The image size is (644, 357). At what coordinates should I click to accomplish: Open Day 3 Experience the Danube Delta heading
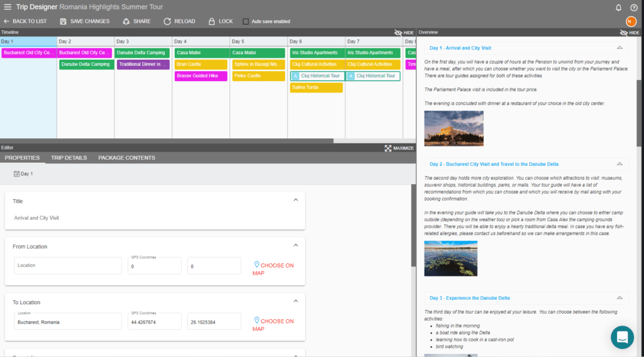(x=469, y=298)
